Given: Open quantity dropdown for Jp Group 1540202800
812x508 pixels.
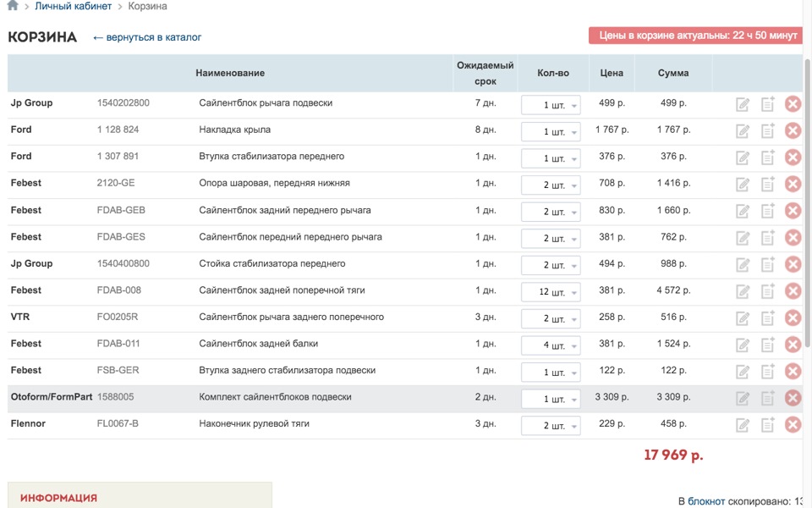Looking at the screenshot, I should pyautogui.click(x=551, y=105).
